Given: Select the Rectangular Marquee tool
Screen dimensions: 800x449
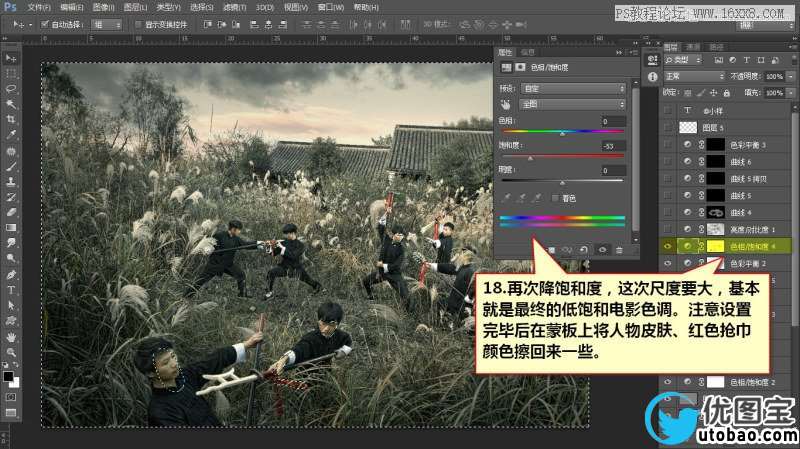Looking at the screenshot, I should 11,73.
